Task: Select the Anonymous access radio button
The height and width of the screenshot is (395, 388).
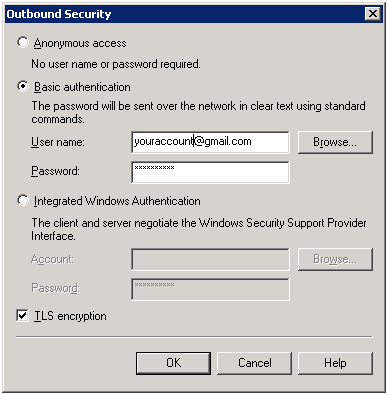Action: click(23, 43)
